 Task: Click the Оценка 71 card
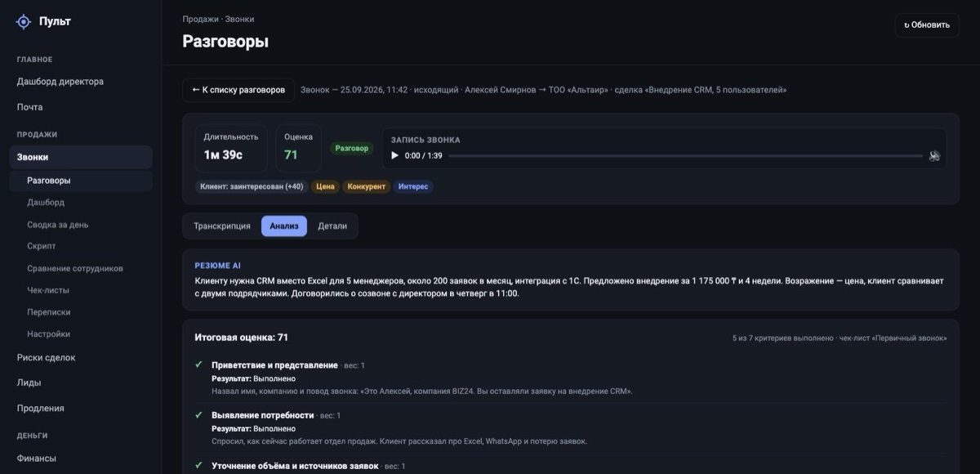[x=298, y=147]
